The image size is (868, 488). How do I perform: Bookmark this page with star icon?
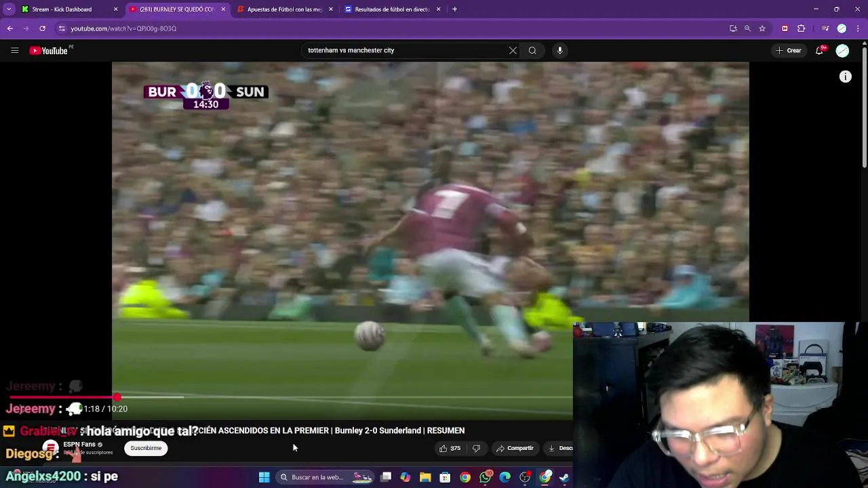coord(762,28)
